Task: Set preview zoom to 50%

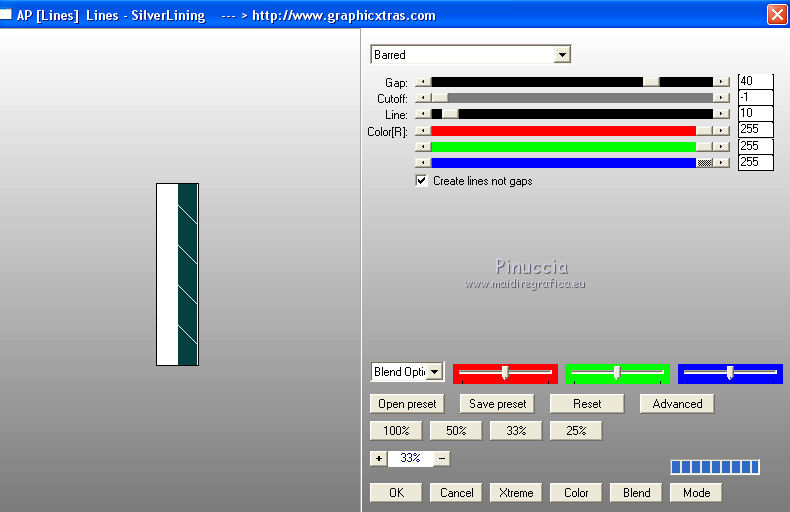Action: [456, 431]
